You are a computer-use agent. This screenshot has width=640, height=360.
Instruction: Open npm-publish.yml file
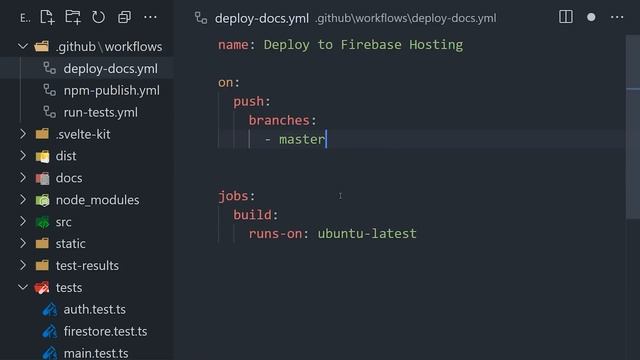point(111,90)
